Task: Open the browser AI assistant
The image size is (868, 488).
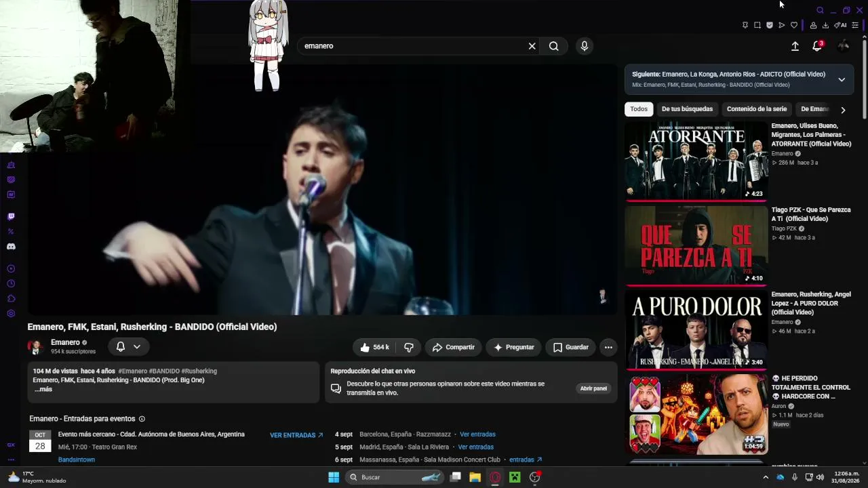Action: click(840, 25)
